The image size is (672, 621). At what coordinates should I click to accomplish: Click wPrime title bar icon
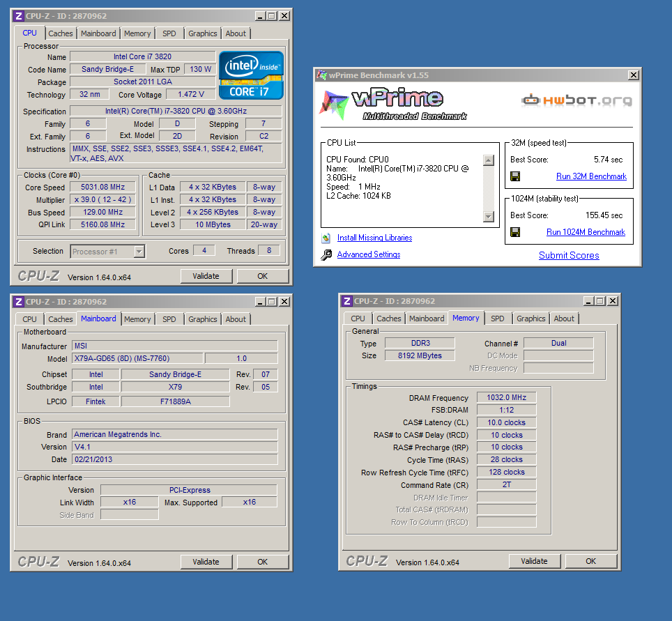coord(321,75)
